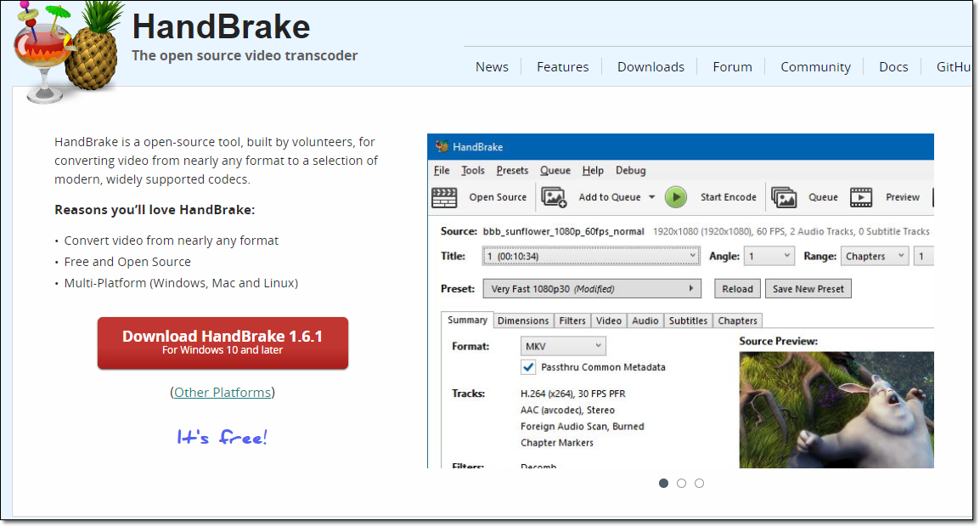Toggle Passthru Common Metadata checkbox

coord(528,367)
